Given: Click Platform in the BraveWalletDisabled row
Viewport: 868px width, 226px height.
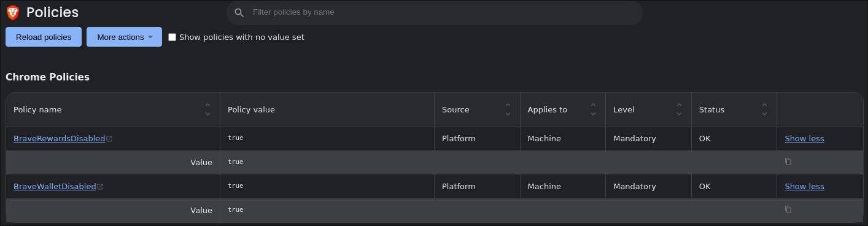Looking at the screenshot, I should tap(459, 187).
